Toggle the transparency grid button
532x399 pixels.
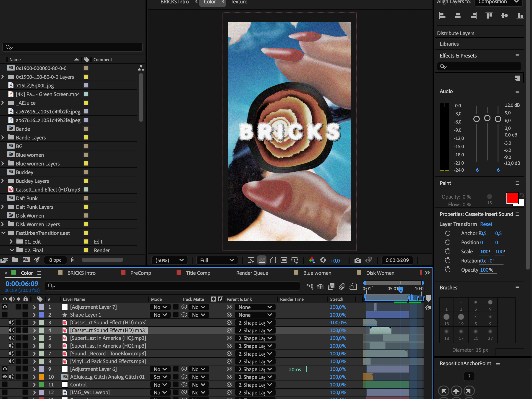click(x=262, y=260)
